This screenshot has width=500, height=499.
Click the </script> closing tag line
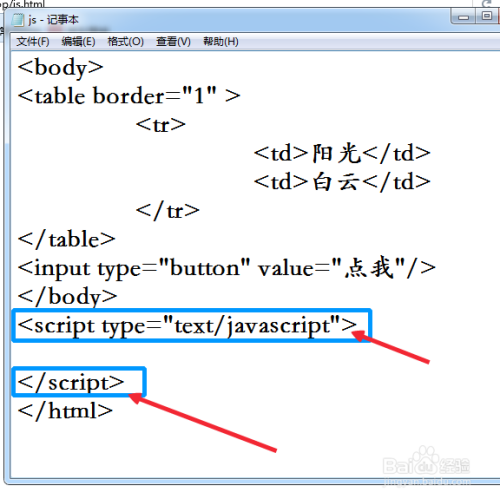tap(71, 382)
